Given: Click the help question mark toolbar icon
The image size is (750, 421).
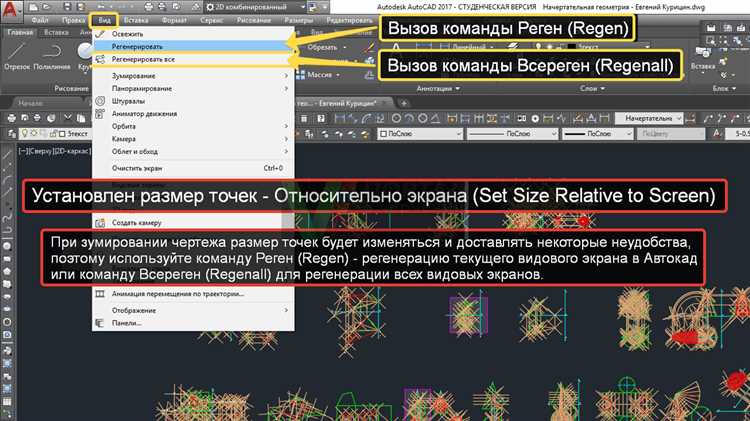Looking at the screenshot, I should click(321, 118).
